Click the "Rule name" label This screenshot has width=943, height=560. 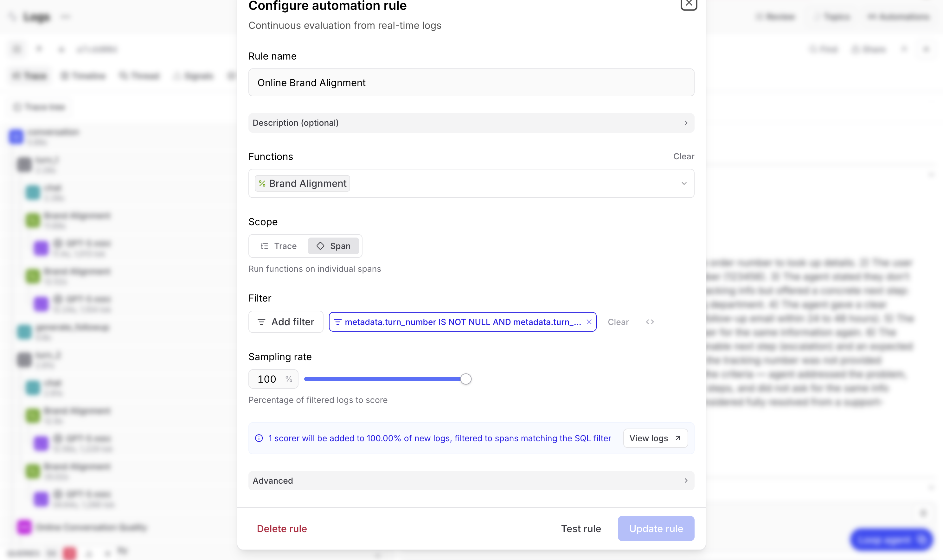coord(272,56)
